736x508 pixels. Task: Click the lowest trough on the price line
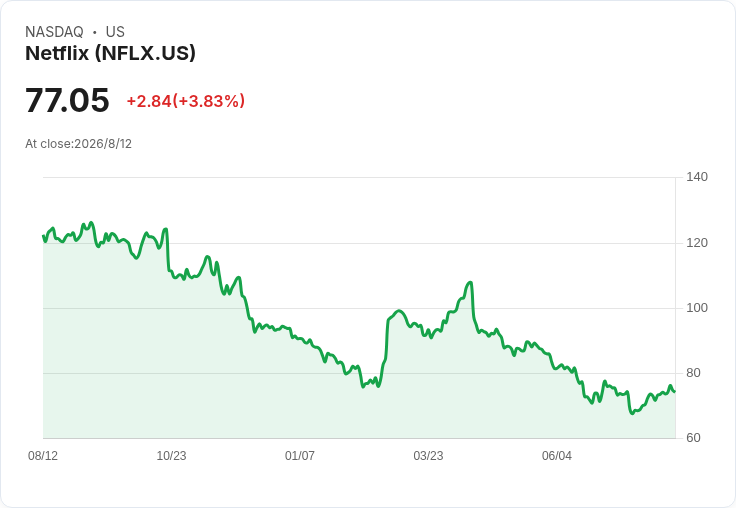click(632, 413)
